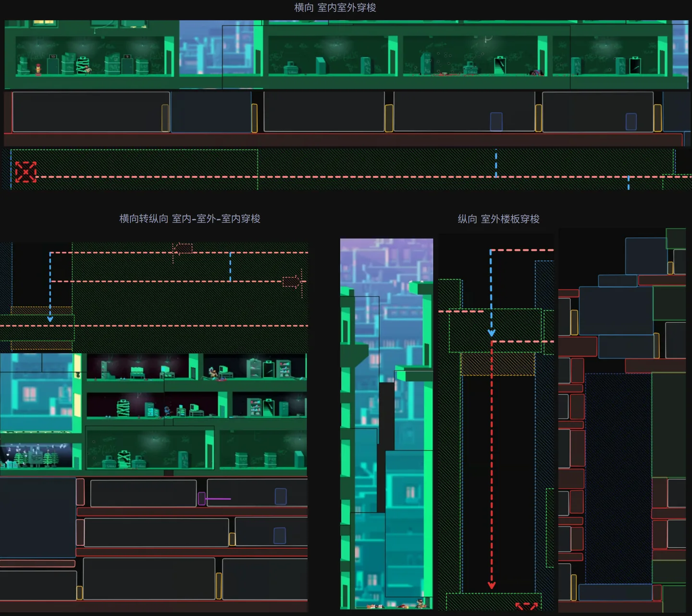Screen dimensions: 692x616
Task: Select the right-pointing red dashed arrow marker
Action: point(292,282)
